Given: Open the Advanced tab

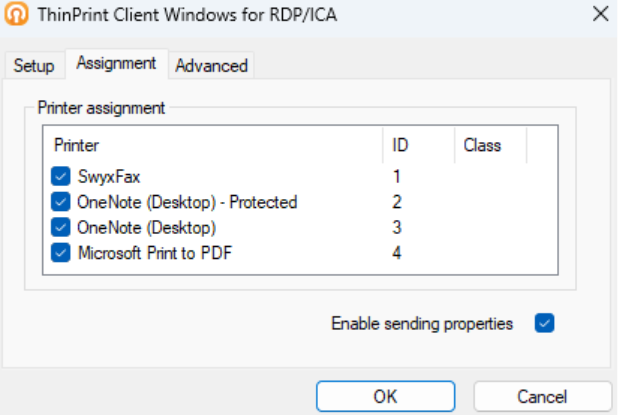Looking at the screenshot, I should [x=211, y=66].
